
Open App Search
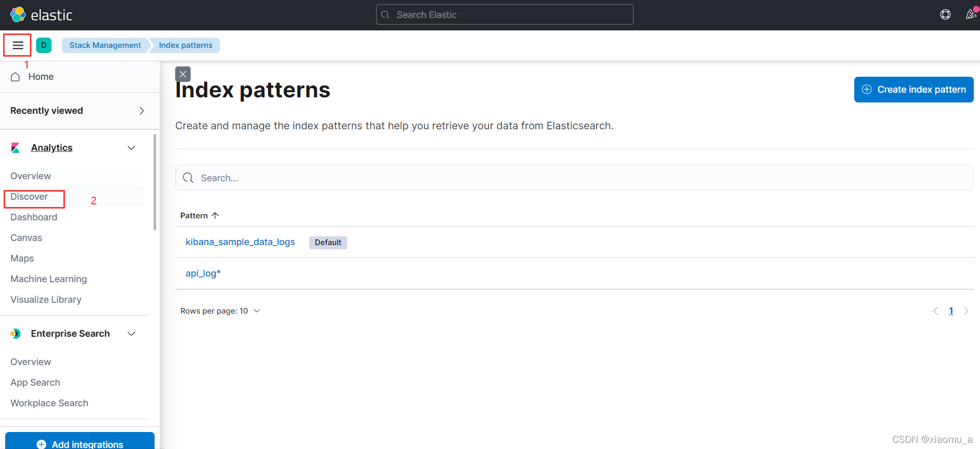pyautogui.click(x=36, y=383)
